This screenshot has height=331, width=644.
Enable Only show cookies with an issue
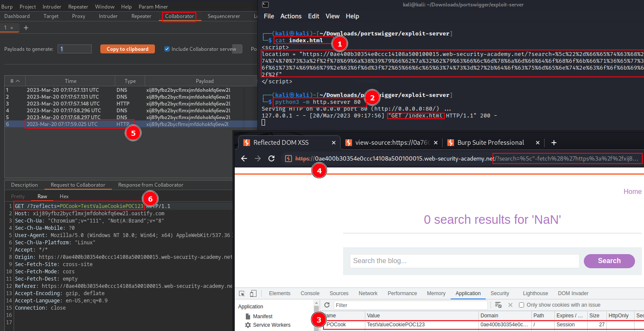pyautogui.click(x=522, y=305)
